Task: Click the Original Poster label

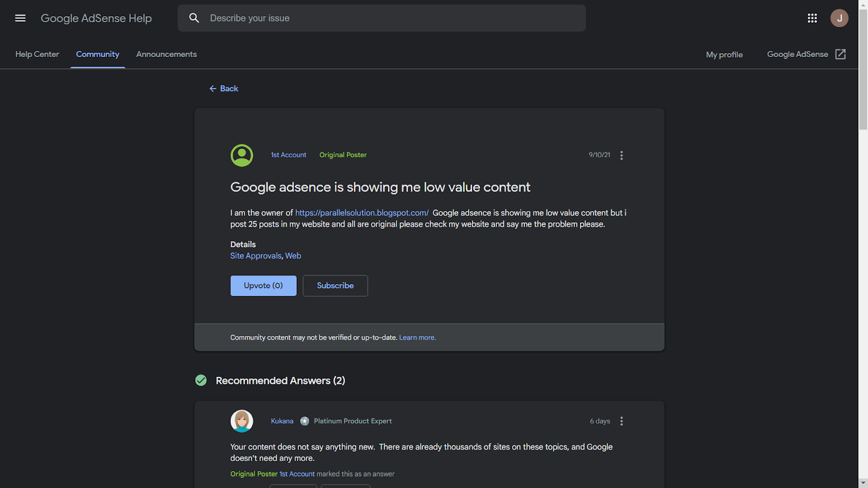Action: [343, 155]
